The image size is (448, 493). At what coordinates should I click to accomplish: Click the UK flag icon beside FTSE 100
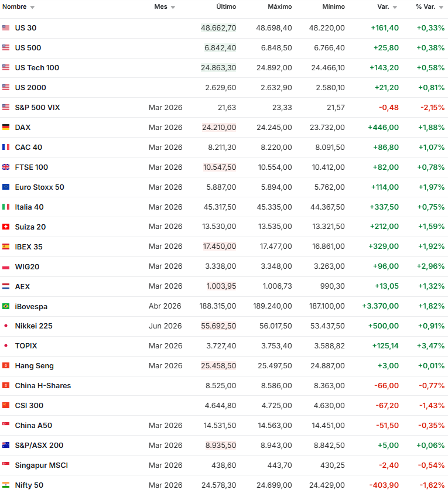click(x=6, y=167)
